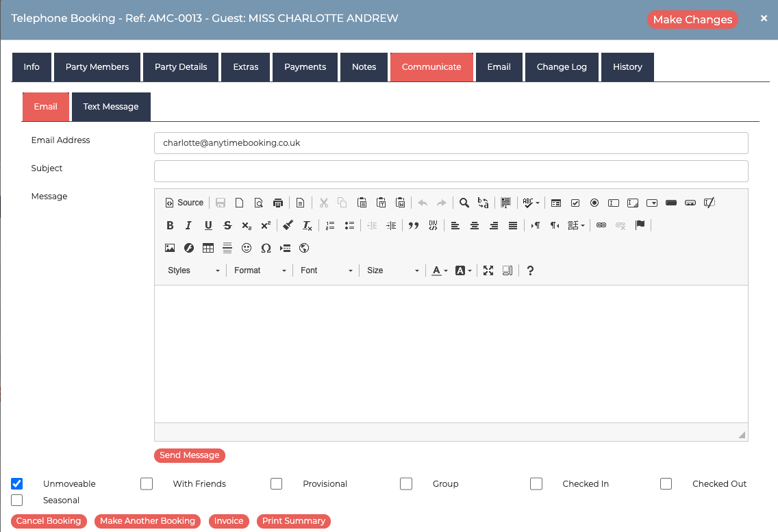Tick the With Friends checkbox

tap(147, 483)
